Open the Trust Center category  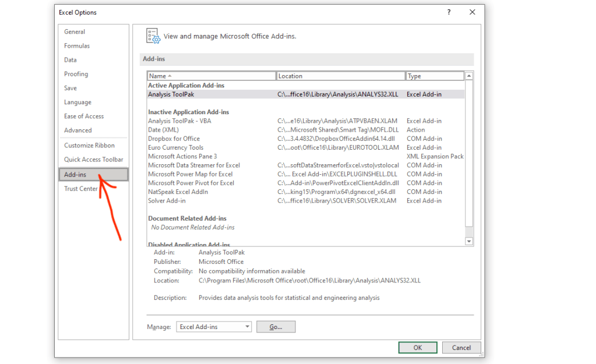click(81, 189)
